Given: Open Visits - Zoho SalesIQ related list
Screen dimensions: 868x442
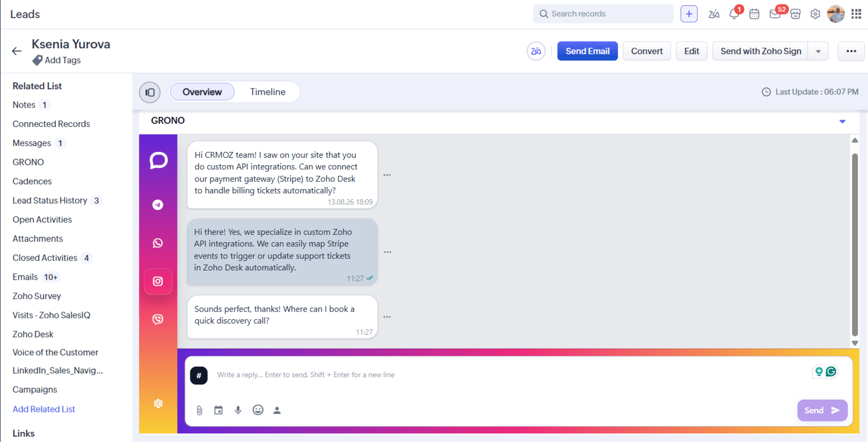Looking at the screenshot, I should coord(52,315).
